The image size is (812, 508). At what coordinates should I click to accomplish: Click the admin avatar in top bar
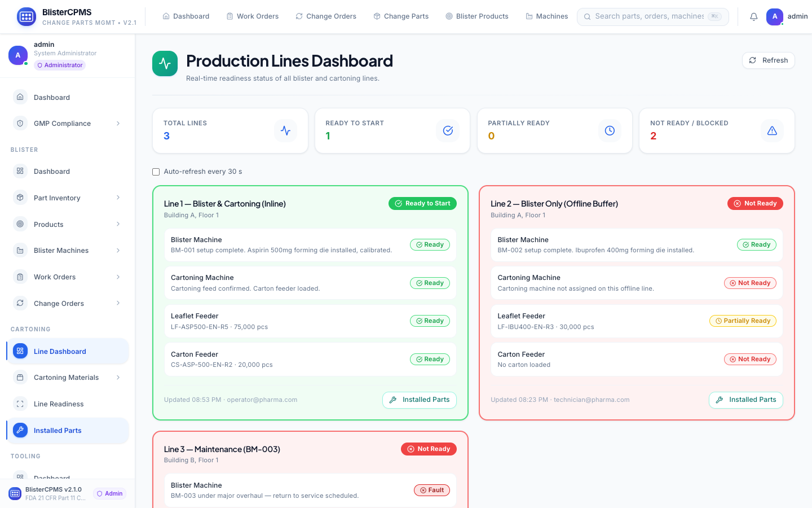point(775,16)
